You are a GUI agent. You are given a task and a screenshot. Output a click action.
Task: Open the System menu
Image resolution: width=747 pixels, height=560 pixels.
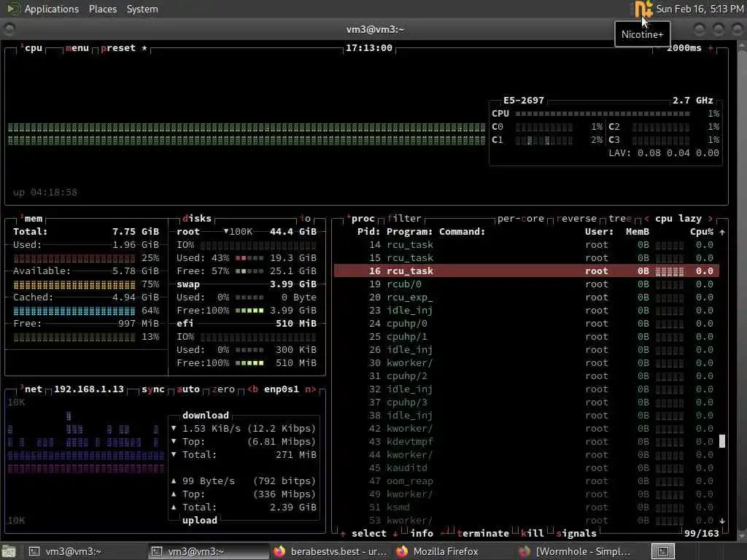click(142, 9)
